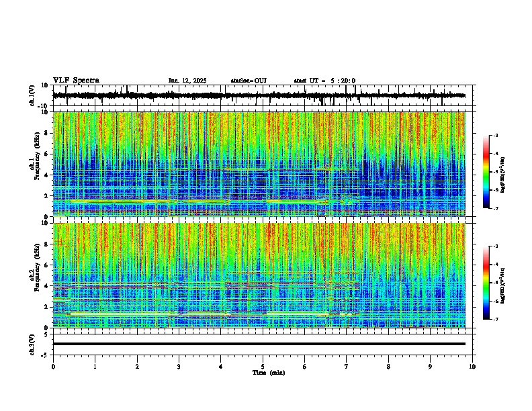Click time axis tick label '1'
532x411 pixels.
click(95, 367)
